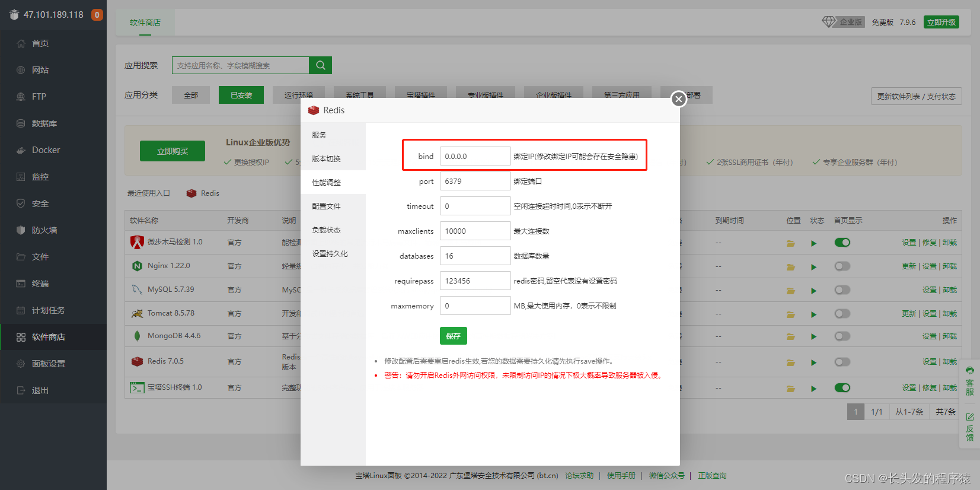Click 卸载 link for Redis 7.0.5 row
Viewport: 980px width, 490px height.
(x=950, y=361)
